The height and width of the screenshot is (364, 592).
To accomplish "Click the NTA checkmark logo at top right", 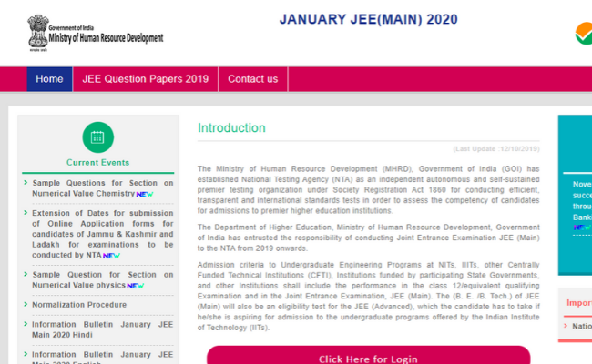I will pos(583,34).
